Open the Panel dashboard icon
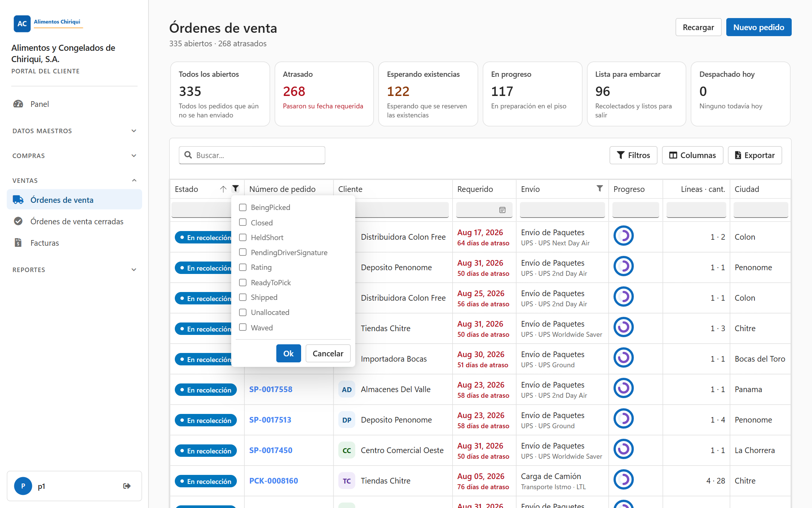The width and height of the screenshot is (812, 508). click(18, 104)
